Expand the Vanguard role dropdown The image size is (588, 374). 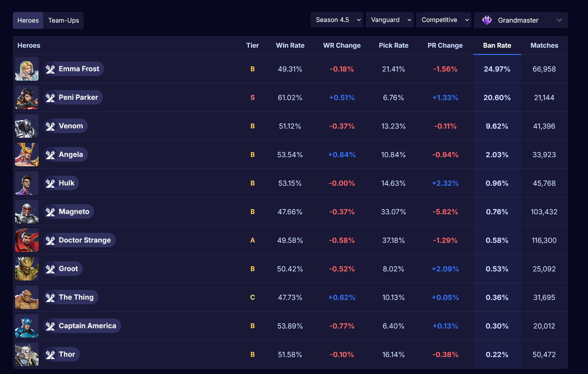click(x=389, y=20)
